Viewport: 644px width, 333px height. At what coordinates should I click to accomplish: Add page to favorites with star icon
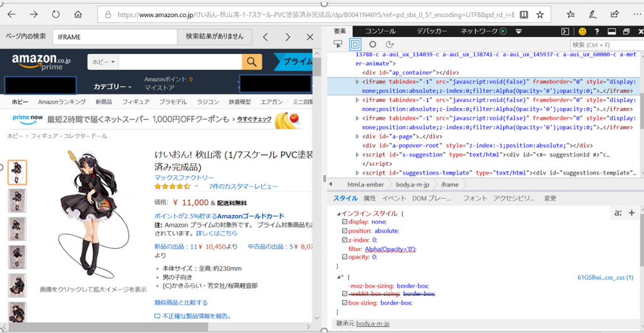[540, 14]
